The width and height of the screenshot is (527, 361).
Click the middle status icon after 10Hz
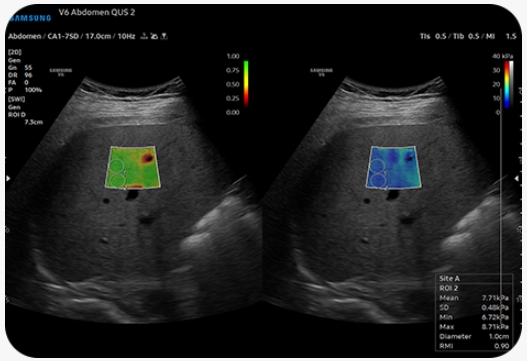coord(154,36)
